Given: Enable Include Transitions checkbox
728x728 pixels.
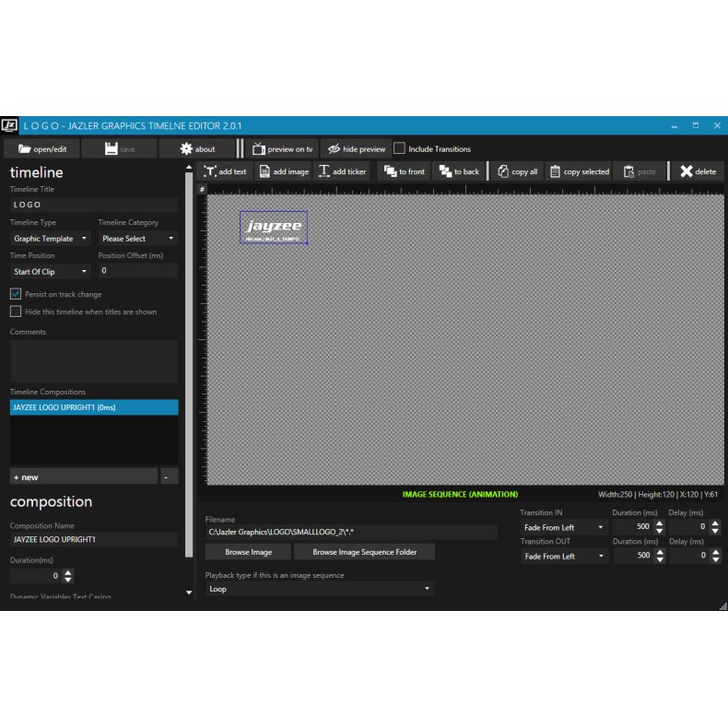Looking at the screenshot, I should (x=399, y=148).
